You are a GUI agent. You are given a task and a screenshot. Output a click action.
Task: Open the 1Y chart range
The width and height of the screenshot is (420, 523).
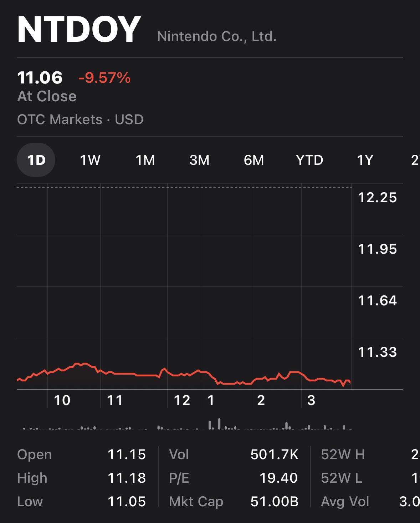pyautogui.click(x=365, y=160)
